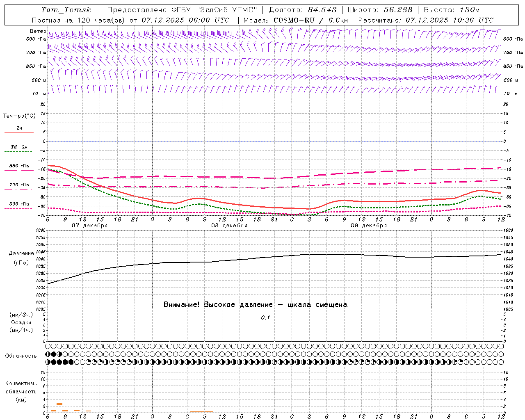Viewport: 525px width, 420px height.
Task: Click the '(км)' unit label
Action: (x=21, y=399)
